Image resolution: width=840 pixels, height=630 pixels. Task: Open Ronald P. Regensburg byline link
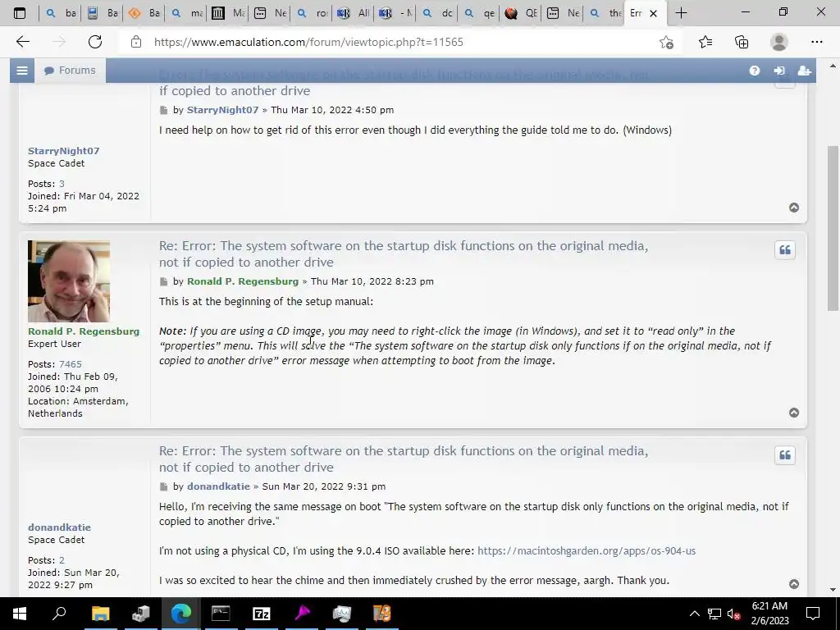point(243,281)
